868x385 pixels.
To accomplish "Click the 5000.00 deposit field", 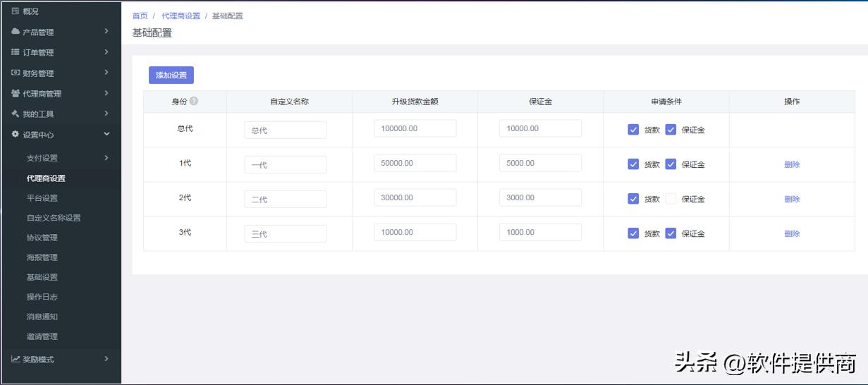I will click(x=541, y=163).
